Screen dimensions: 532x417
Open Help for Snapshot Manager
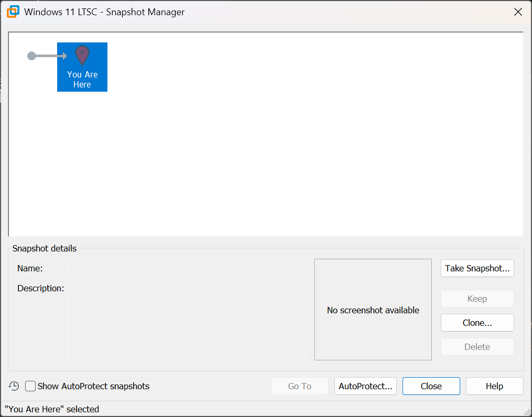pyautogui.click(x=494, y=386)
